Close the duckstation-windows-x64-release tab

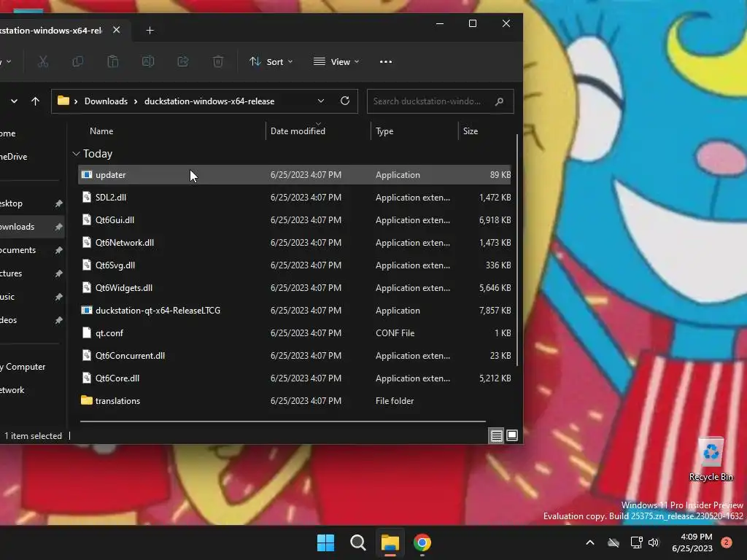(x=116, y=30)
